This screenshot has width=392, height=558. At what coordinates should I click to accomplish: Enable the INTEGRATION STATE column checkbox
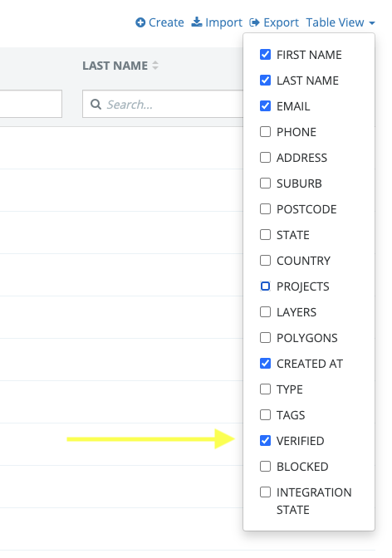pyautogui.click(x=265, y=492)
